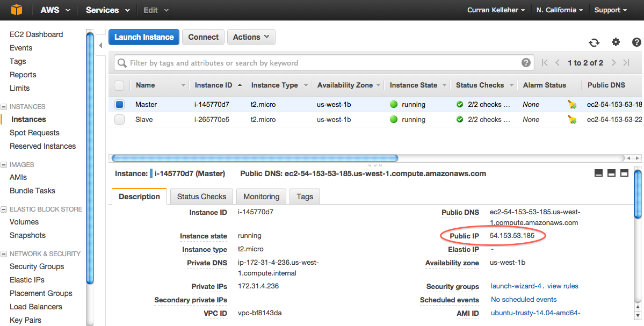This screenshot has width=644, height=326.
Task: Open AMIs in sidebar
Action: point(18,177)
